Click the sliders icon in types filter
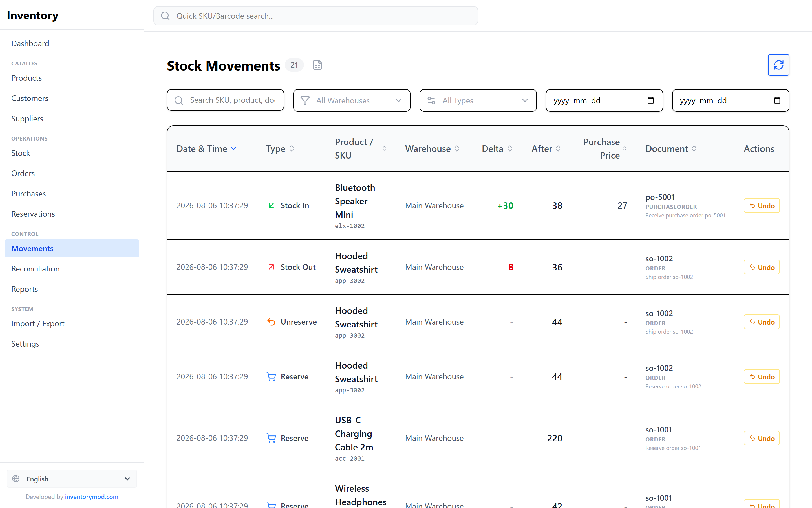 (431, 100)
